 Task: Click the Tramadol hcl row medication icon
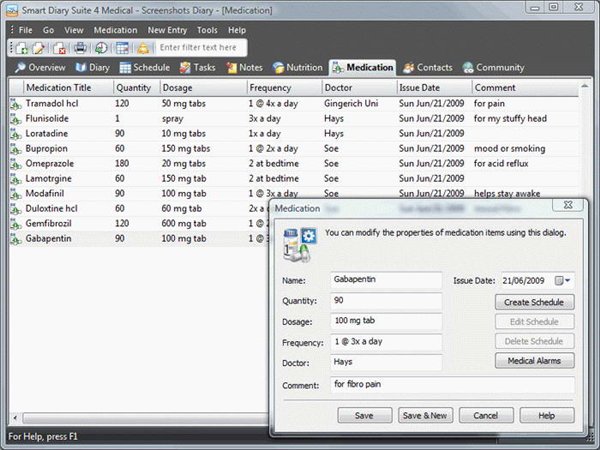click(x=16, y=104)
